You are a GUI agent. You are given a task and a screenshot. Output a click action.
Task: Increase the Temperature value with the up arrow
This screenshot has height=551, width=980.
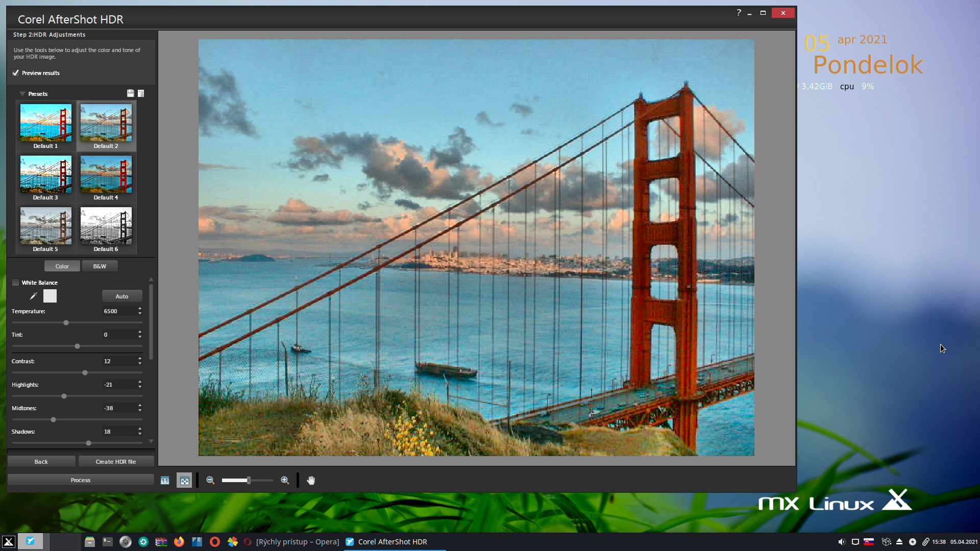140,309
